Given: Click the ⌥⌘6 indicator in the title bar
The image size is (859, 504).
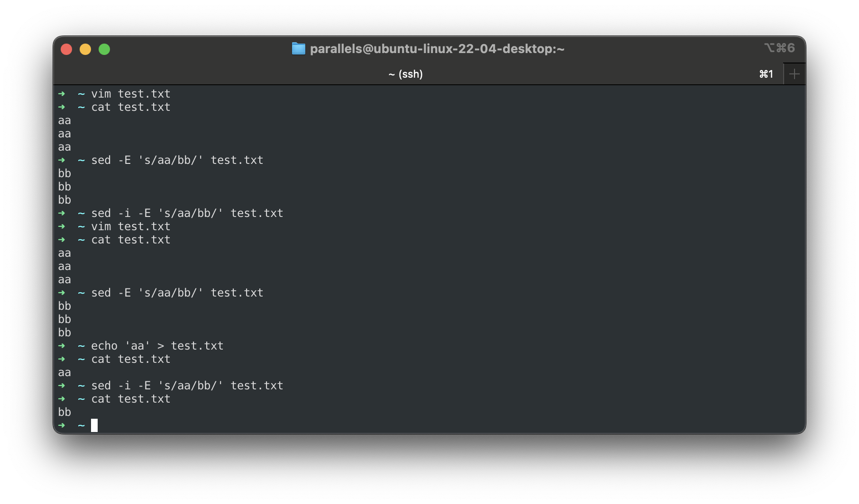Looking at the screenshot, I should 780,47.
